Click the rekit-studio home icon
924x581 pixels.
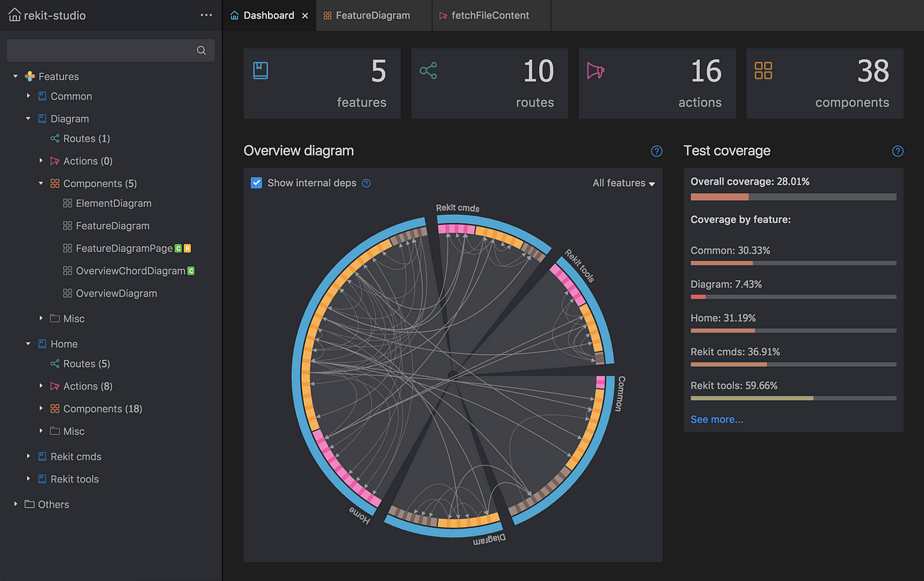[x=14, y=15]
